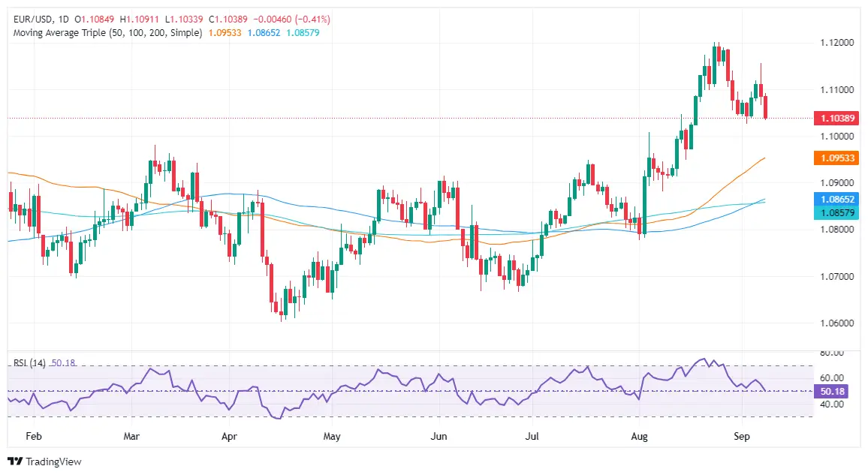Click the Feb label on time axis

33,436
